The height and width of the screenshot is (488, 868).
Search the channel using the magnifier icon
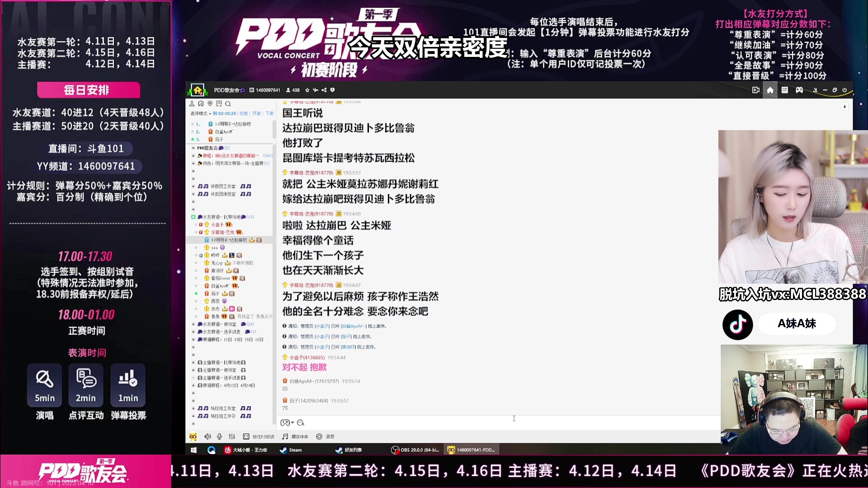[x=228, y=103]
